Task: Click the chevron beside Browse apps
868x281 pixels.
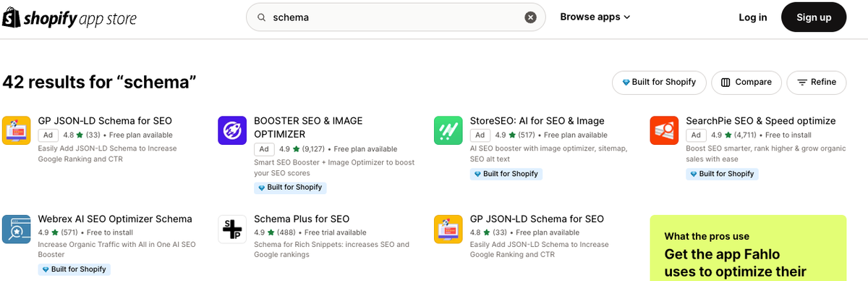Action: [x=626, y=17]
